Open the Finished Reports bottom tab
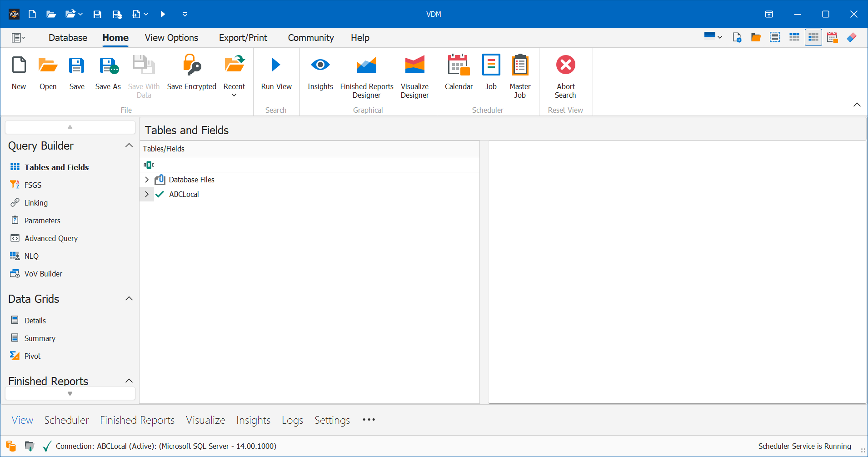Image resolution: width=868 pixels, height=457 pixels. [x=137, y=420]
